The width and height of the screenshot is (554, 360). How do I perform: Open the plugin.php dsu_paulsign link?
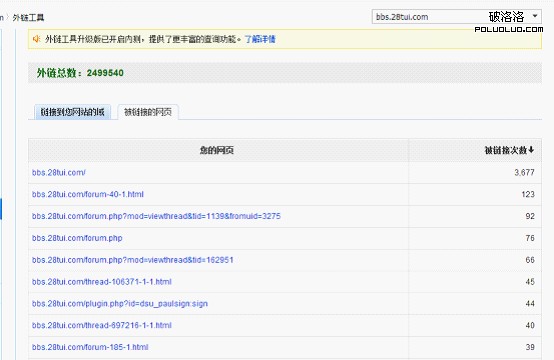click(x=120, y=304)
